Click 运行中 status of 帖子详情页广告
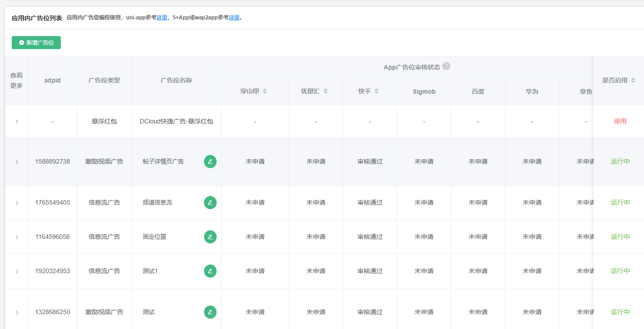This screenshot has height=329, width=644. pos(620,161)
